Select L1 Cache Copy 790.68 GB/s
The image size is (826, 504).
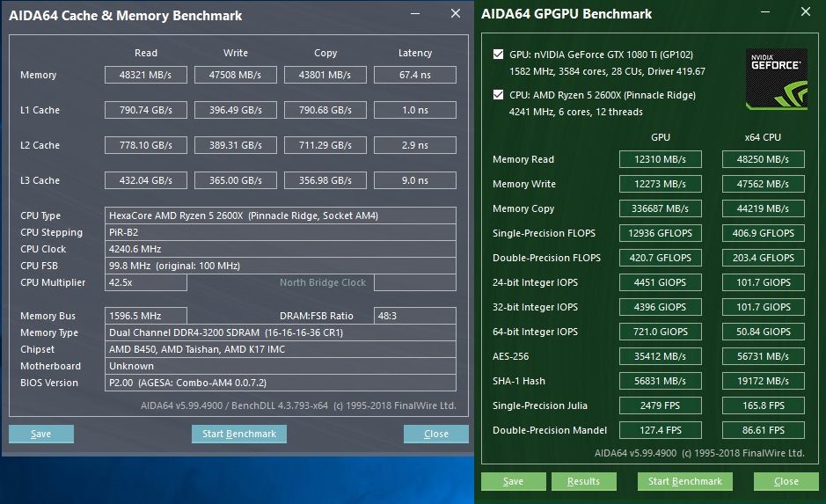pyautogui.click(x=325, y=110)
